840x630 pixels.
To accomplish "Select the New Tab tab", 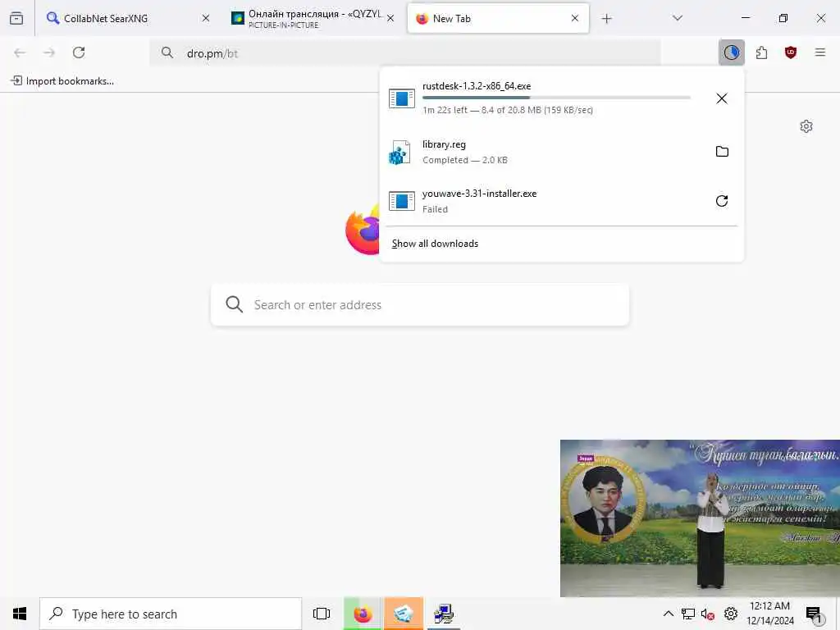I will pos(498,18).
